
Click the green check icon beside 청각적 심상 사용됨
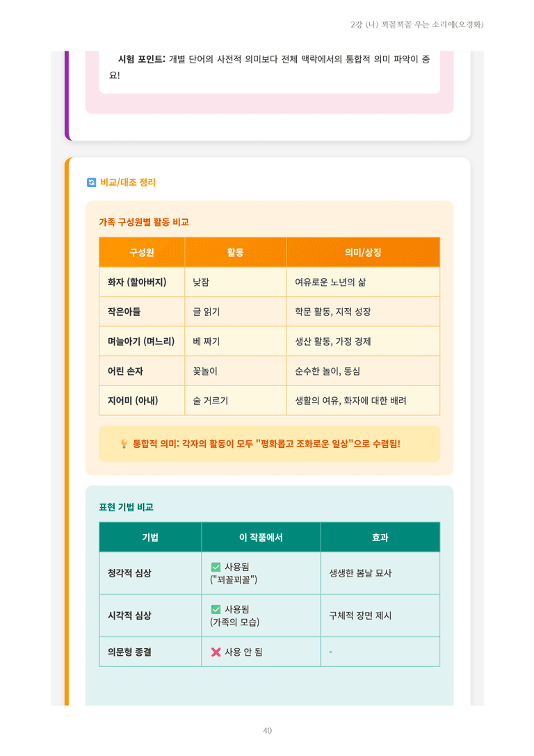(216, 567)
